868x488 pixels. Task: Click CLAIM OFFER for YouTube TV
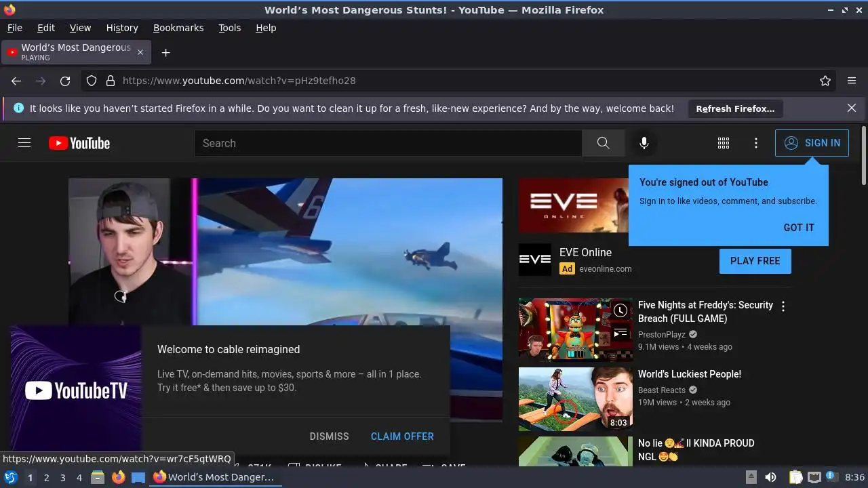402,436
